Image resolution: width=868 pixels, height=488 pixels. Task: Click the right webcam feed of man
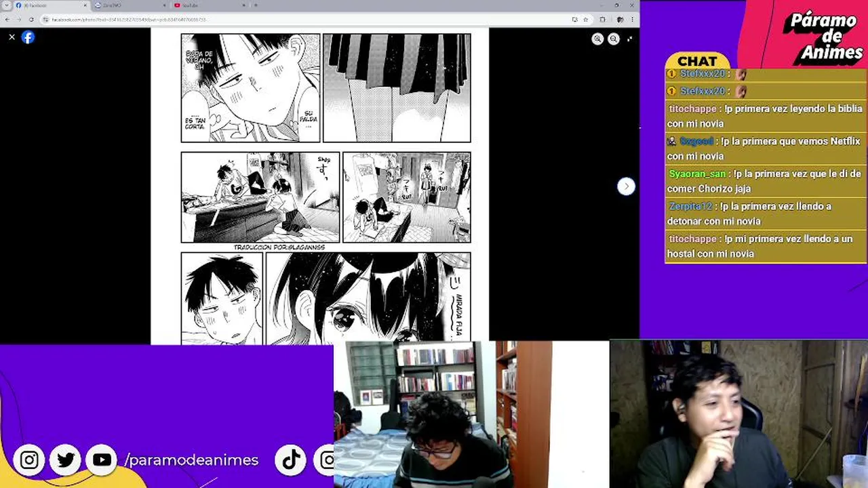(738, 414)
